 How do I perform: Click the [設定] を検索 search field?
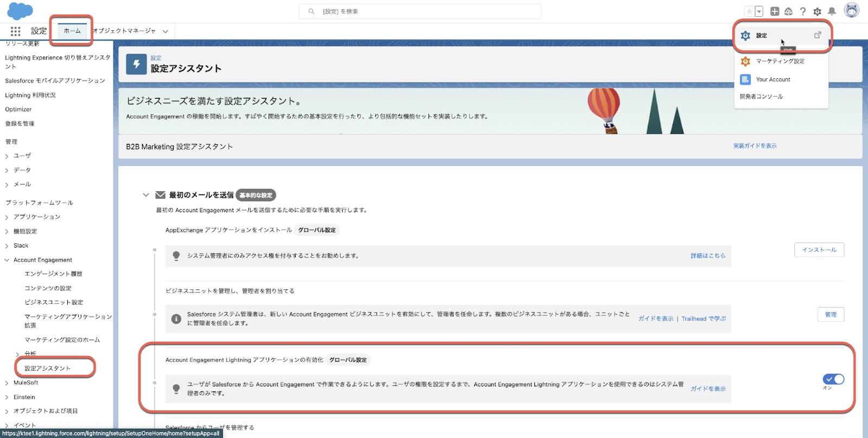(420, 11)
